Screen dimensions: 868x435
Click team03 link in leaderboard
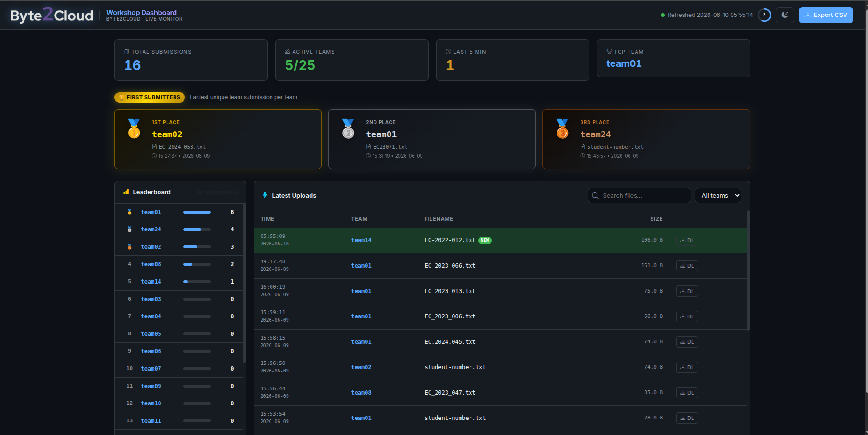(151, 299)
